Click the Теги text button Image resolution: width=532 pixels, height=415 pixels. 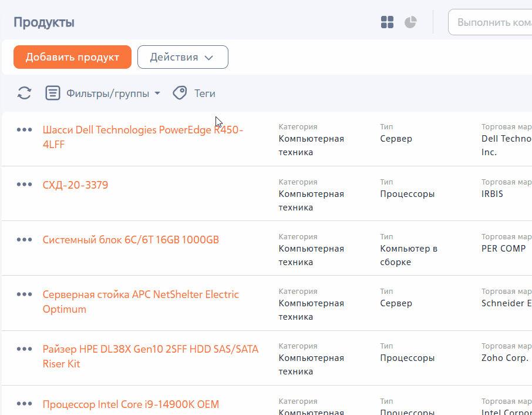tap(204, 93)
